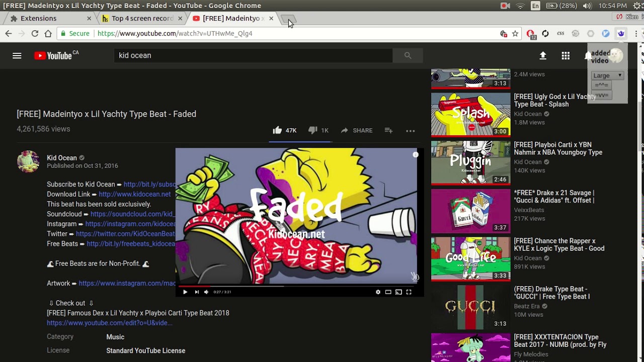Viewport: 644px width, 362px height.
Task: Open Kid Ocean channel name link
Action: [x=62, y=158]
